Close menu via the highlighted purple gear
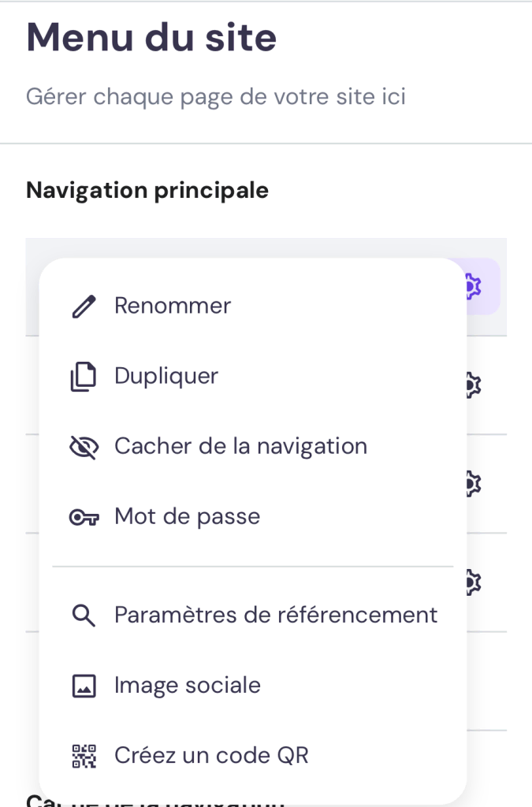 (x=474, y=286)
